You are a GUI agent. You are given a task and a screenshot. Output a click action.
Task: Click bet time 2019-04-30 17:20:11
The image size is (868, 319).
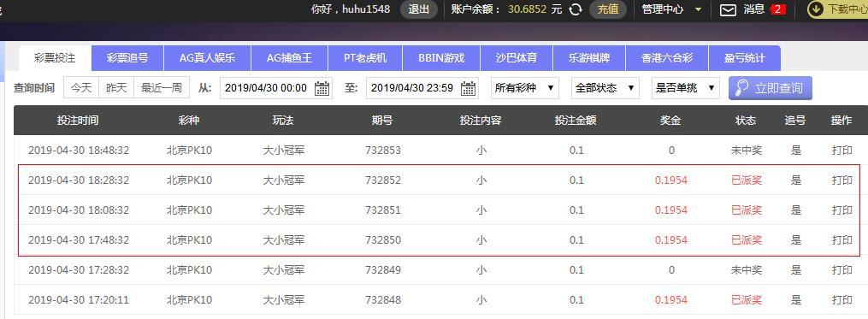click(79, 299)
